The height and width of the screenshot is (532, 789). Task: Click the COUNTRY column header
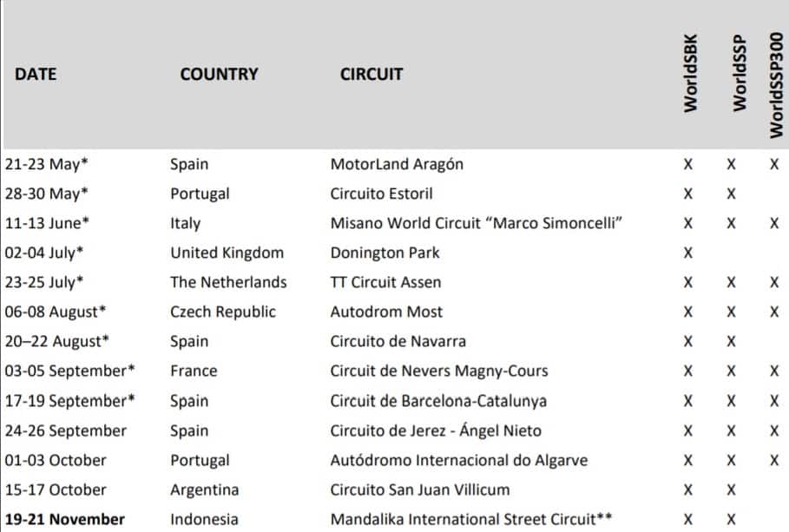pyautogui.click(x=219, y=75)
